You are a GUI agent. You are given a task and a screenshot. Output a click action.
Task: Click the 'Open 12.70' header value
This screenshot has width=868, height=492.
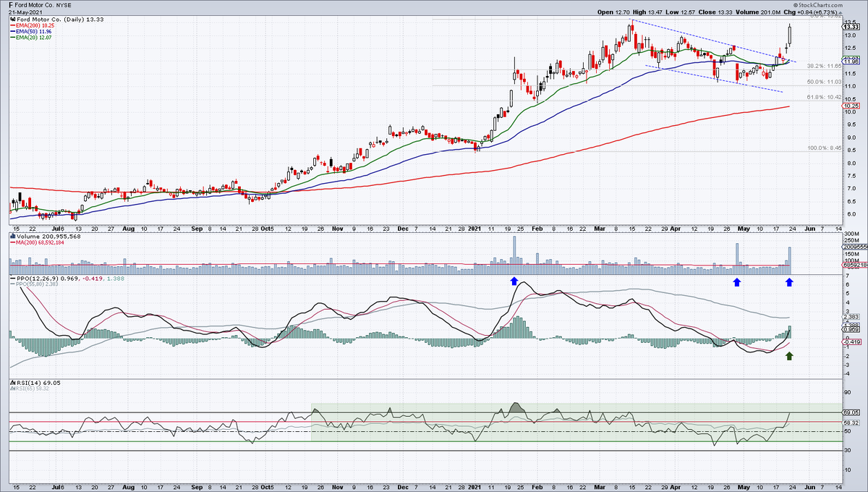pos(614,12)
